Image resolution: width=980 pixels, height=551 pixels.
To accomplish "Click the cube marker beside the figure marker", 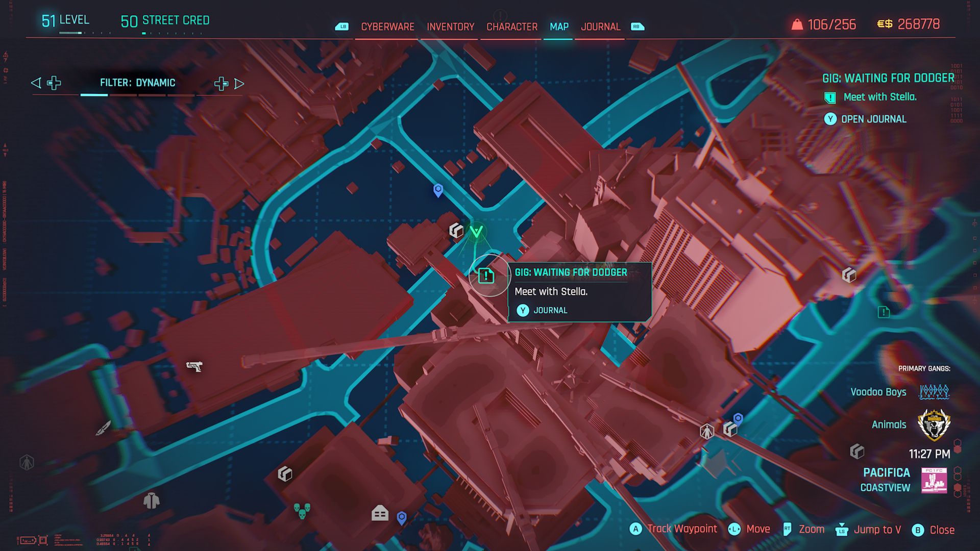I will click(x=730, y=429).
